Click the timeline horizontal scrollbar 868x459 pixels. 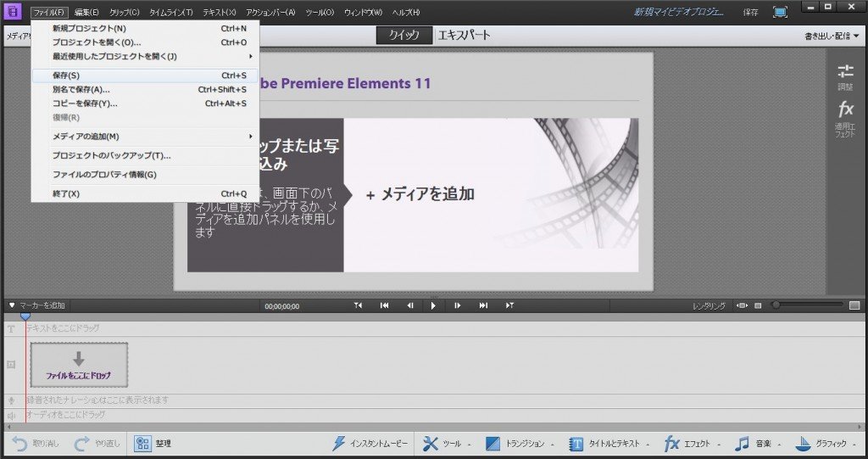pos(433,428)
